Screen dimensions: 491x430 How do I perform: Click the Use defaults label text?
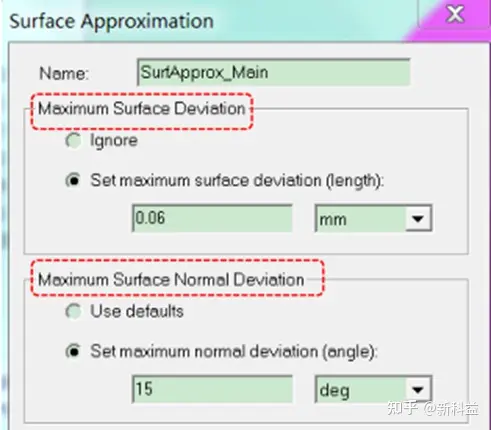[137, 311]
